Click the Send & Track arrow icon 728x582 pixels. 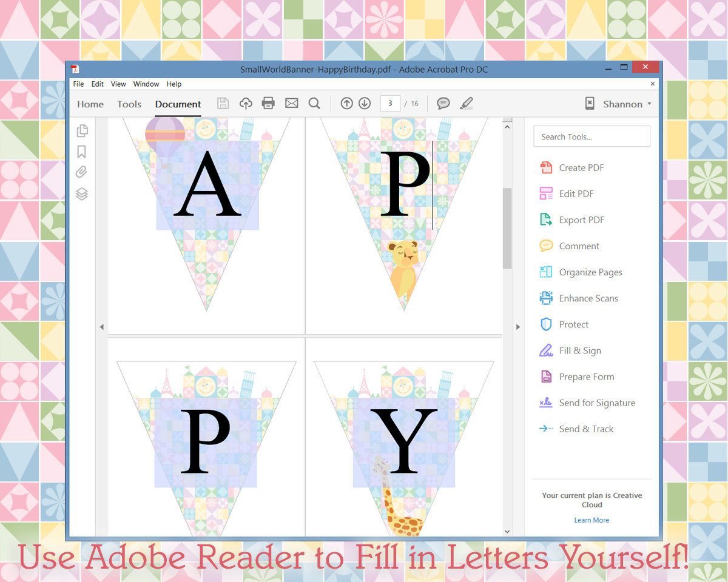click(546, 429)
